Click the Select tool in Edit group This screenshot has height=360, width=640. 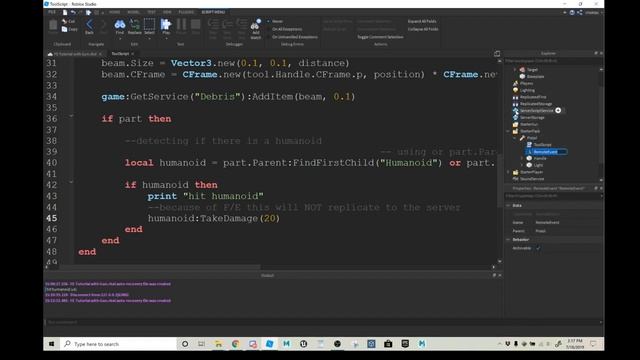click(149, 27)
